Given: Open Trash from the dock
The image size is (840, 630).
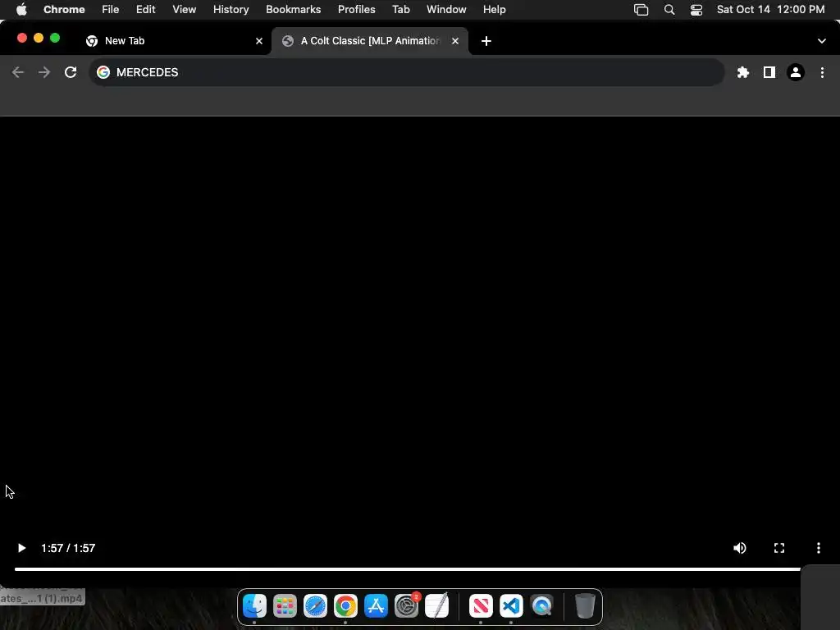Looking at the screenshot, I should tap(585, 606).
